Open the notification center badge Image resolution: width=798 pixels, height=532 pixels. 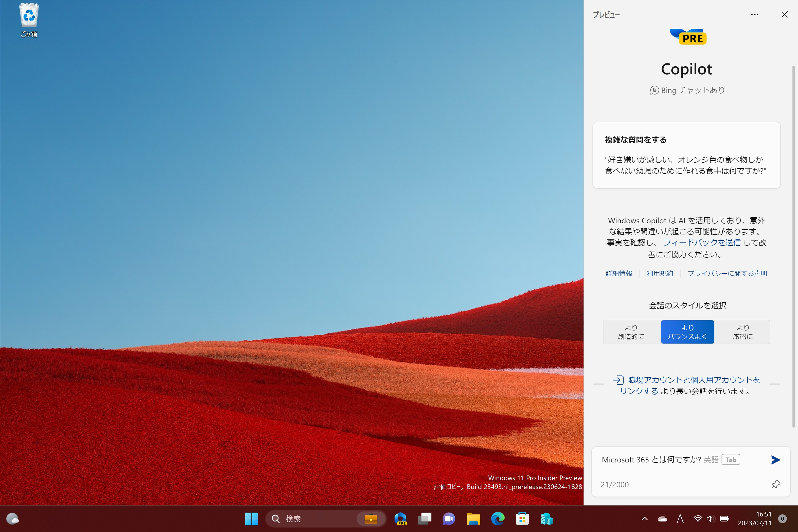point(782,519)
